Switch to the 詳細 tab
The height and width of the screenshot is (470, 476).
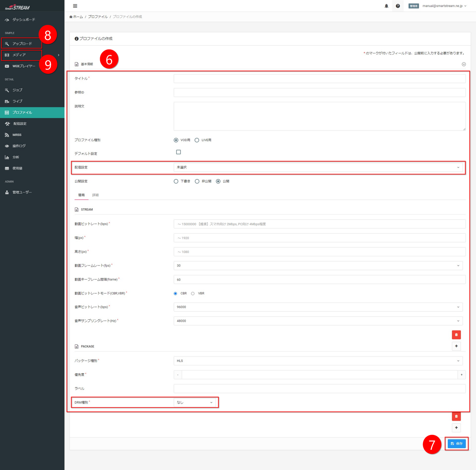[x=95, y=195]
